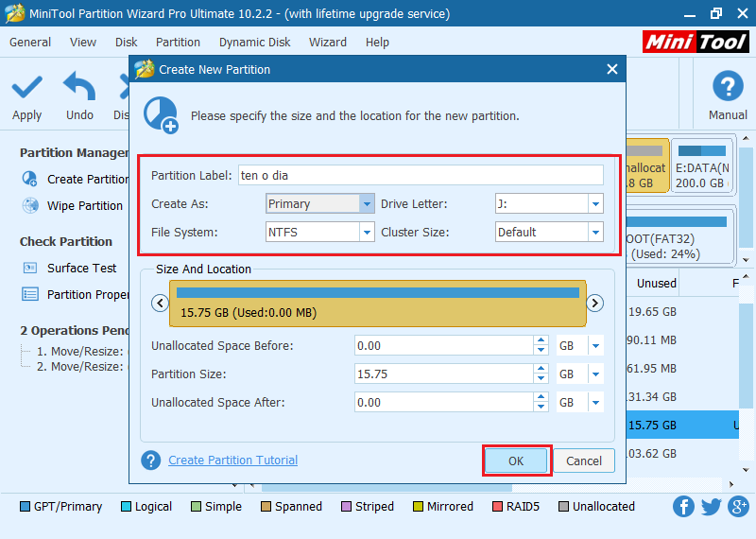Open unit dropdown for Unallocated Space Before
Image resolution: width=756 pixels, height=539 pixels.
click(x=596, y=346)
